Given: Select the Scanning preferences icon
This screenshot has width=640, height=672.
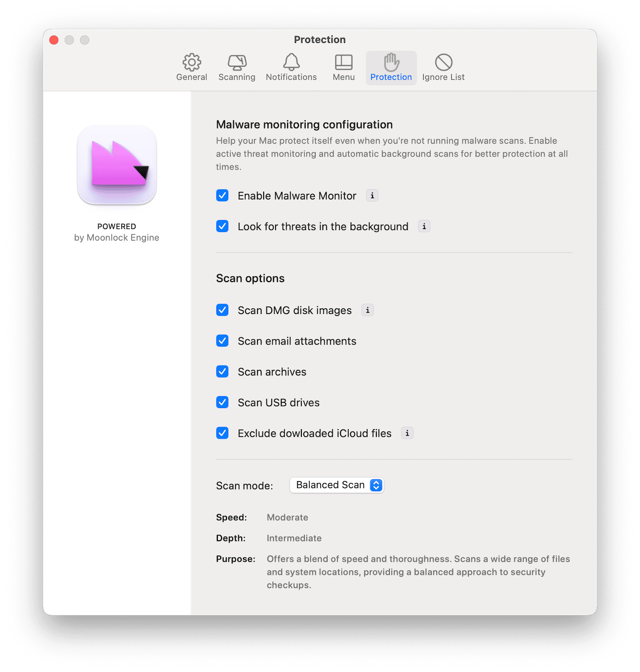Looking at the screenshot, I should click(237, 67).
